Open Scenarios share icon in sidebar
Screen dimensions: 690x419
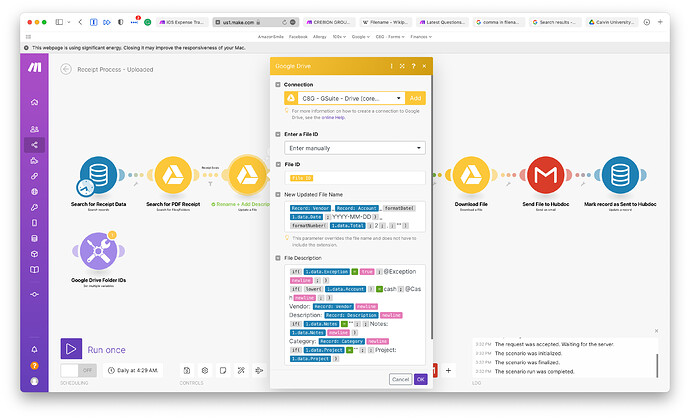coord(34,145)
